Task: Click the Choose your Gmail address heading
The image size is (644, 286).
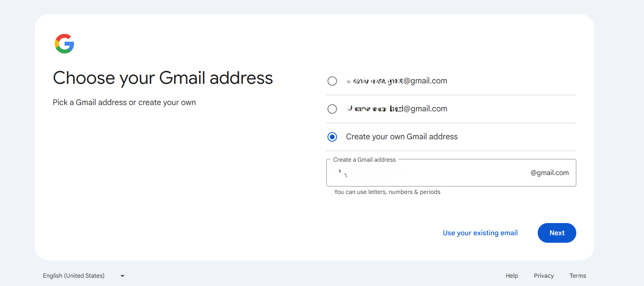Action: click(163, 78)
